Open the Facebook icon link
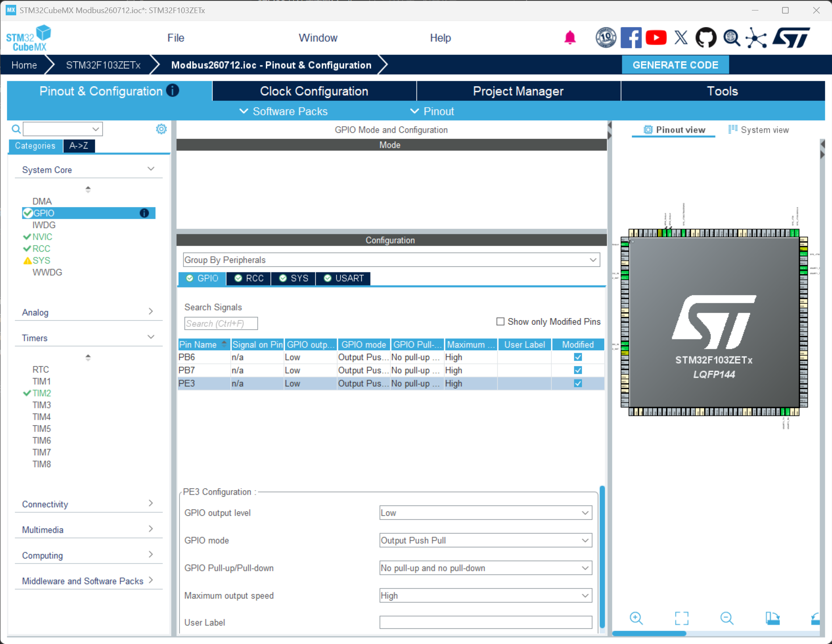 click(631, 38)
